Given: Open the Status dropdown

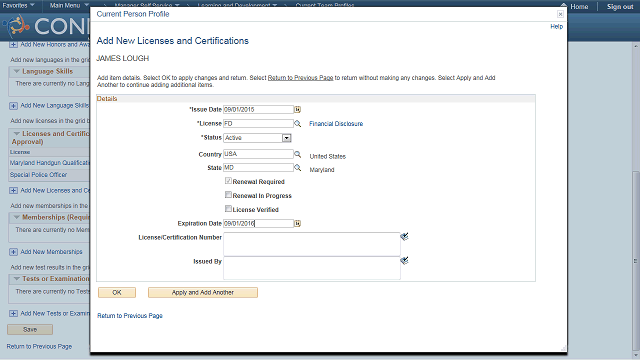Looking at the screenshot, I should point(287,138).
